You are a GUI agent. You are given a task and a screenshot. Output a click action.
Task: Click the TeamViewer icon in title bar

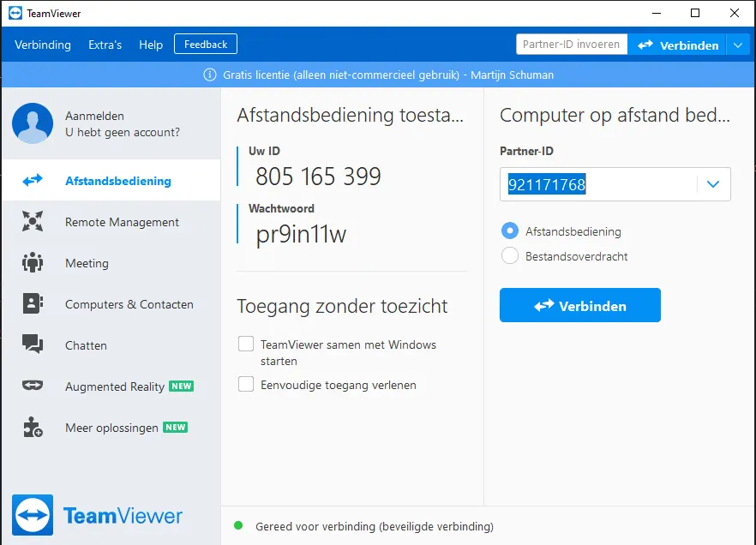[15, 13]
